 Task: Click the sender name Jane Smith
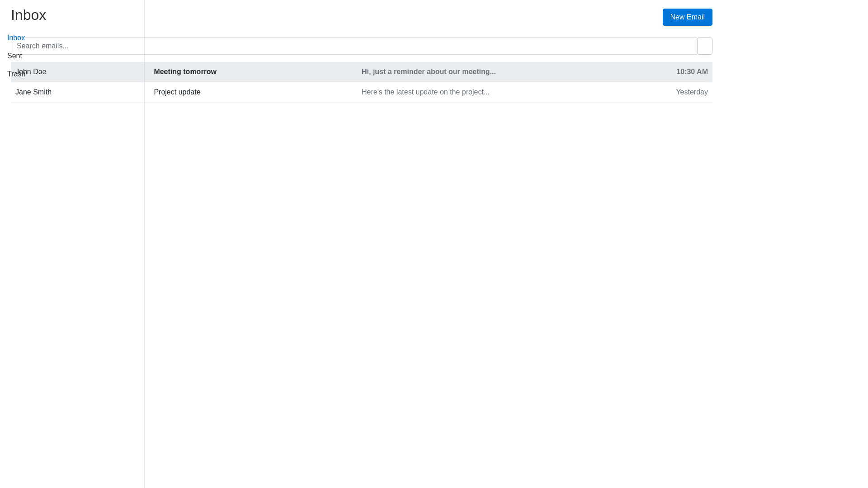click(x=33, y=92)
